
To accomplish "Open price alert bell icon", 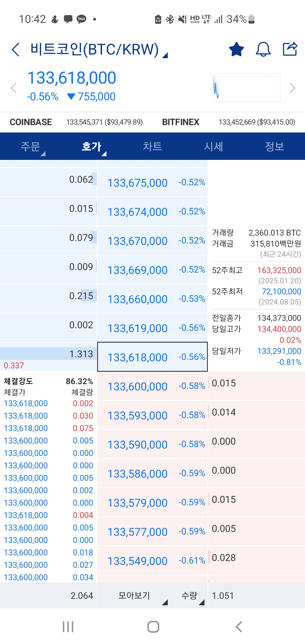I will click(263, 49).
